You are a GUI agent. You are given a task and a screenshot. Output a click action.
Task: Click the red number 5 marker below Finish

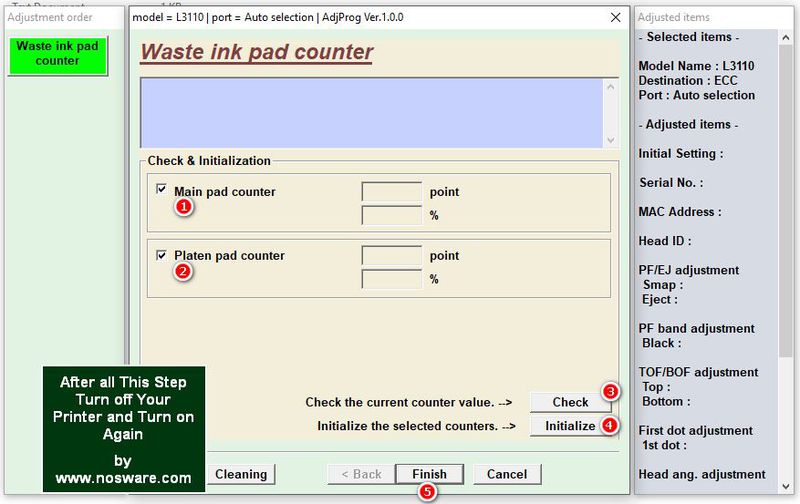428,491
